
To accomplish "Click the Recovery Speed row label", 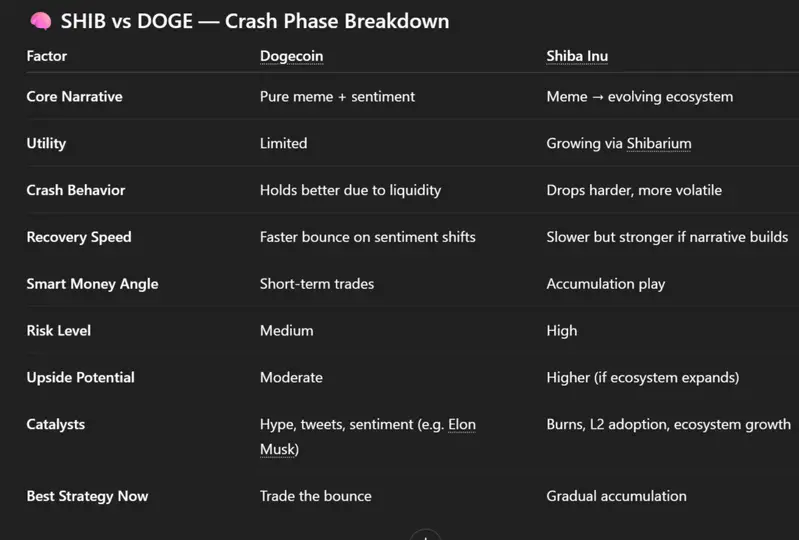I will 79,237.
